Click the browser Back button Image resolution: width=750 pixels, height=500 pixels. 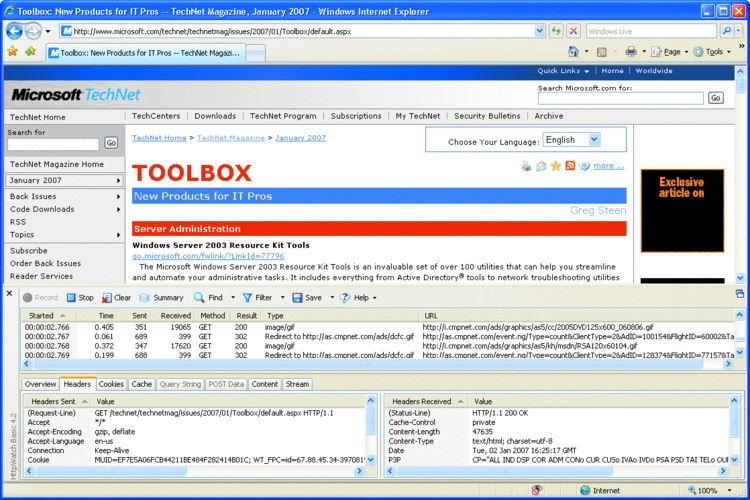pyautogui.click(x=14, y=32)
